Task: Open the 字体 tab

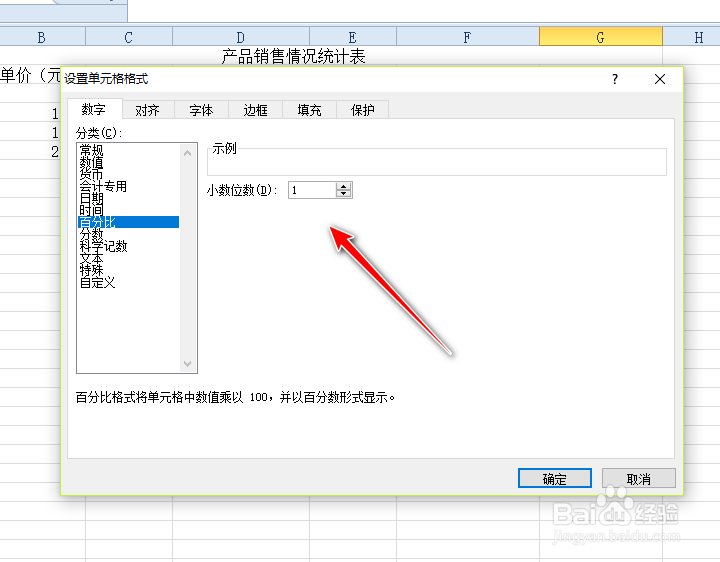Action: click(x=201, y=110)
